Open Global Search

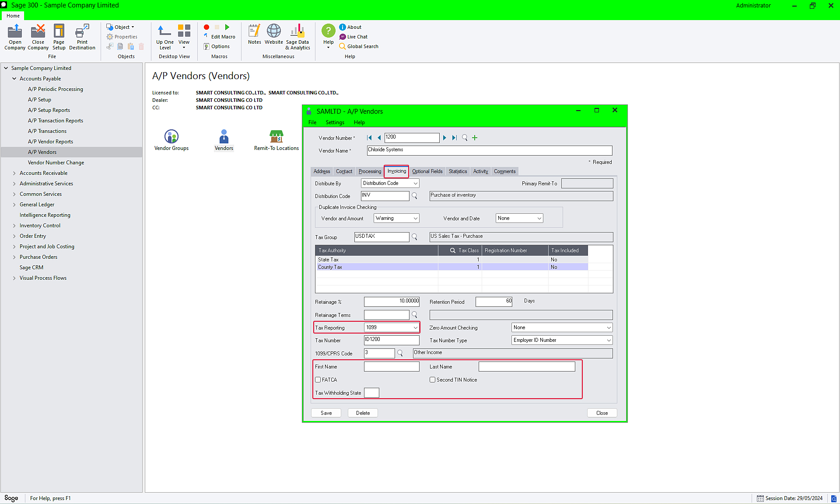pyautogui.click(x=359, y=46)
